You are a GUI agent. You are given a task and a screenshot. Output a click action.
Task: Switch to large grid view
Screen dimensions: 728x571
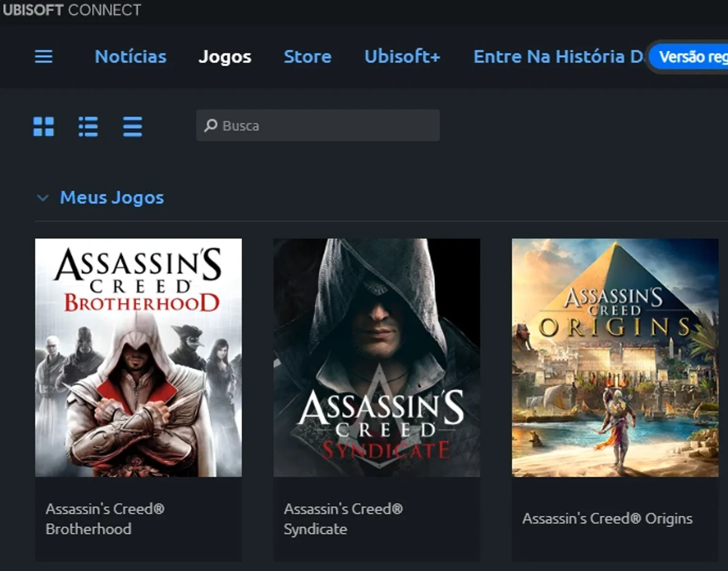44,126
